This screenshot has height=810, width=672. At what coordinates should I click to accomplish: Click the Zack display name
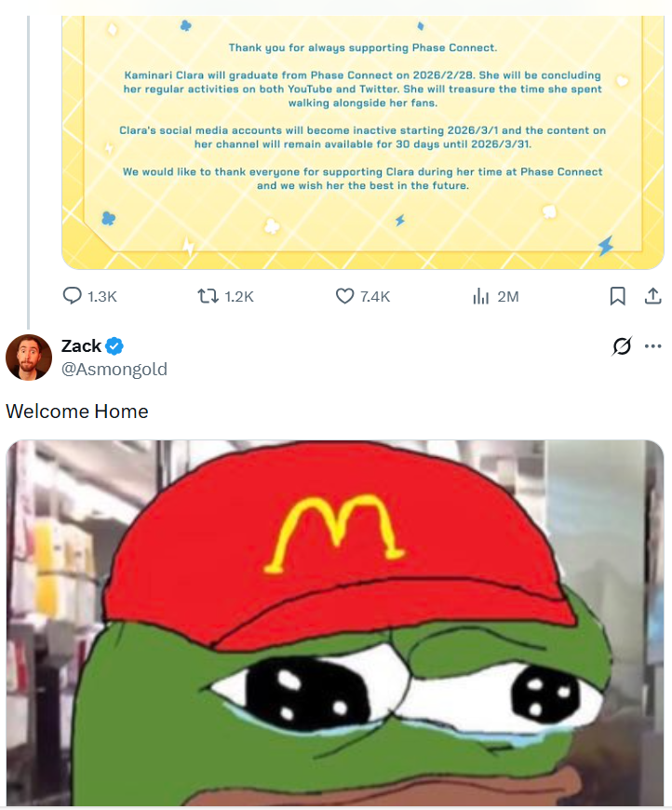pos(81,345)
